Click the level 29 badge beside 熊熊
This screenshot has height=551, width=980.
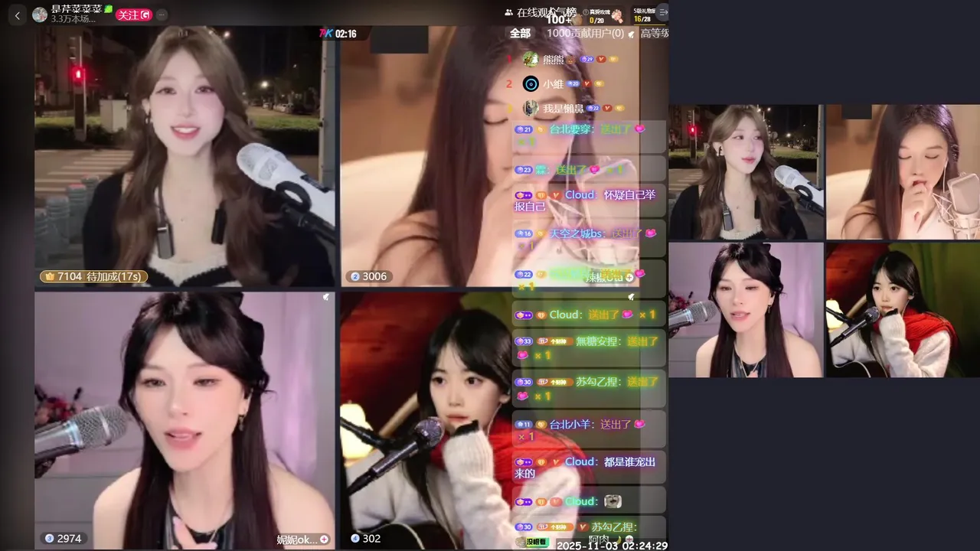point(587,60)
